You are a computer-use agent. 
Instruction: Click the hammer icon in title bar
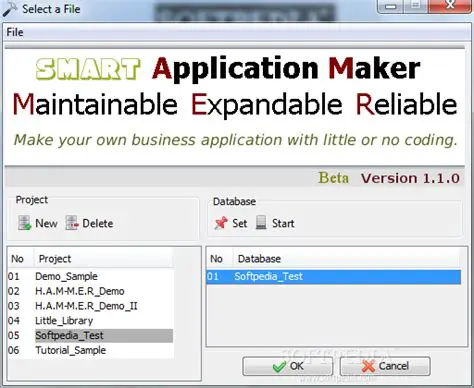click(10, 9)
